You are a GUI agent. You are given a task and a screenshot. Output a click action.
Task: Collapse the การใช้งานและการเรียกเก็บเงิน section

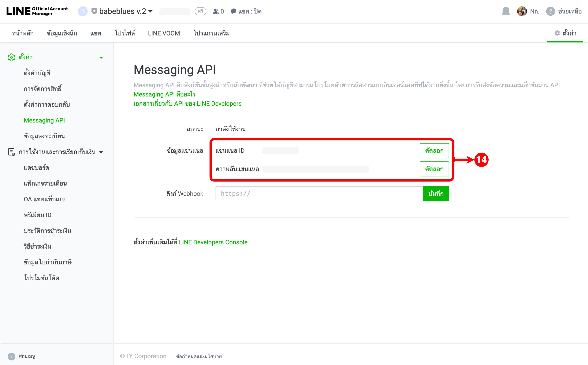coord(101,152)
